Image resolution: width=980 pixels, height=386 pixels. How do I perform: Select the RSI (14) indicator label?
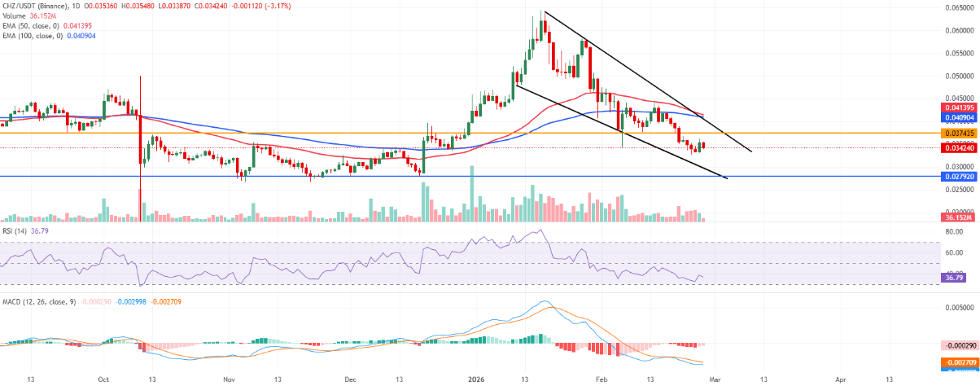coord(13,230)
